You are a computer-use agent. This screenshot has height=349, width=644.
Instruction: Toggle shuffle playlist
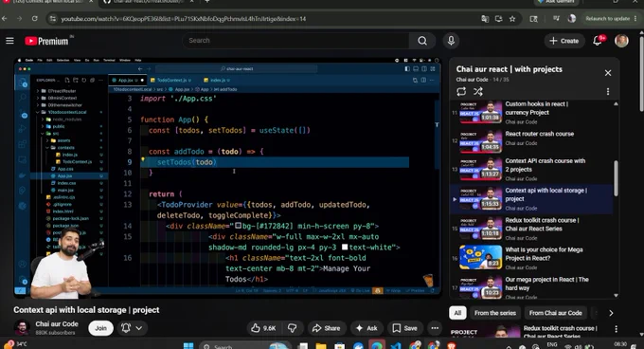(x=477, y=91)
